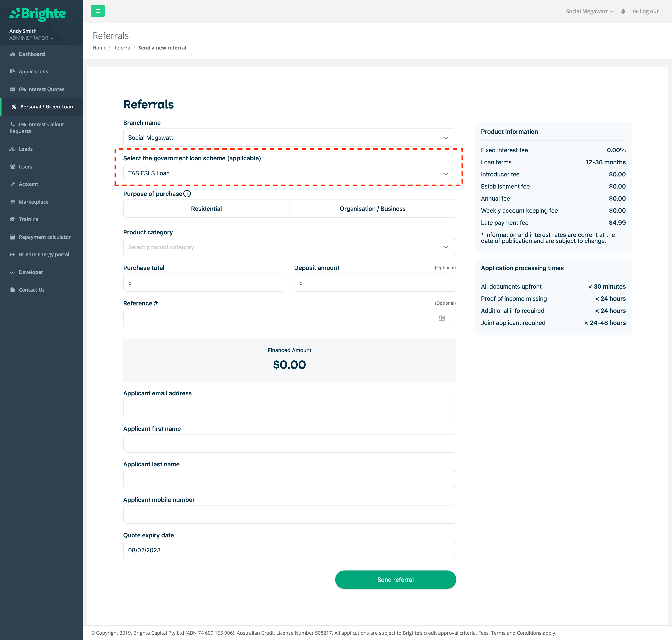Open 0% Interest Quotes menu item

point(41,89)
